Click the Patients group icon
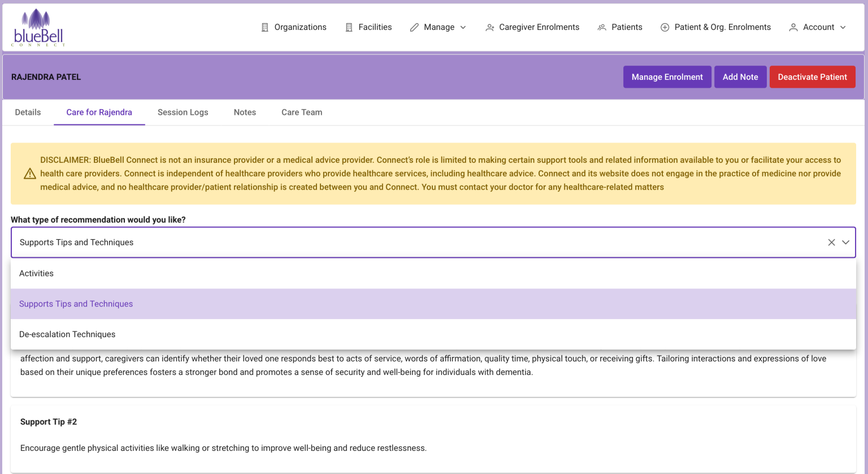 602,27
